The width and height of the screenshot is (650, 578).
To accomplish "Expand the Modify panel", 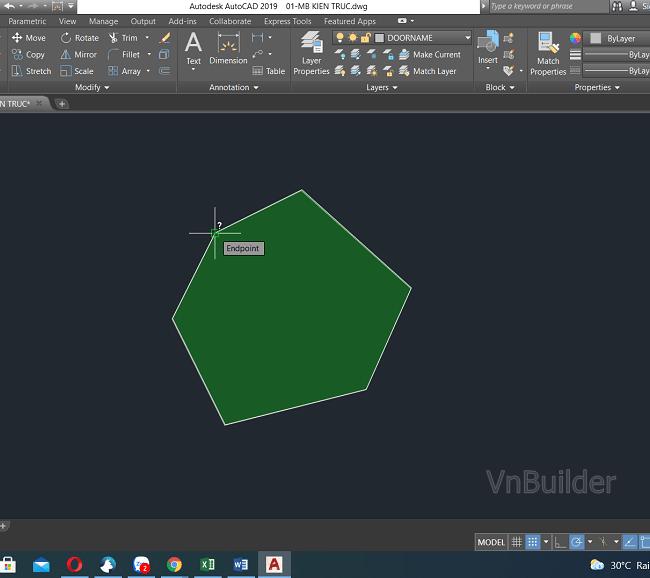I will coord(92,87).
